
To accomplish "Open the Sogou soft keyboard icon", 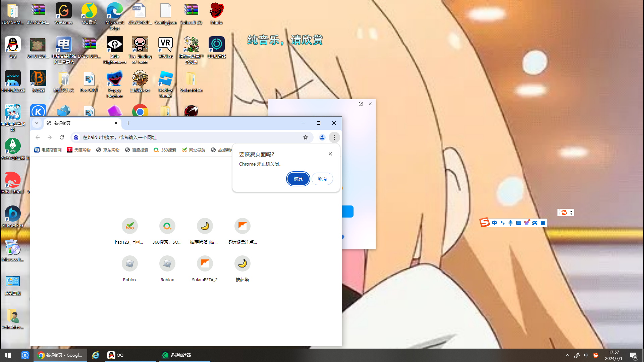I will pos(519,223).
